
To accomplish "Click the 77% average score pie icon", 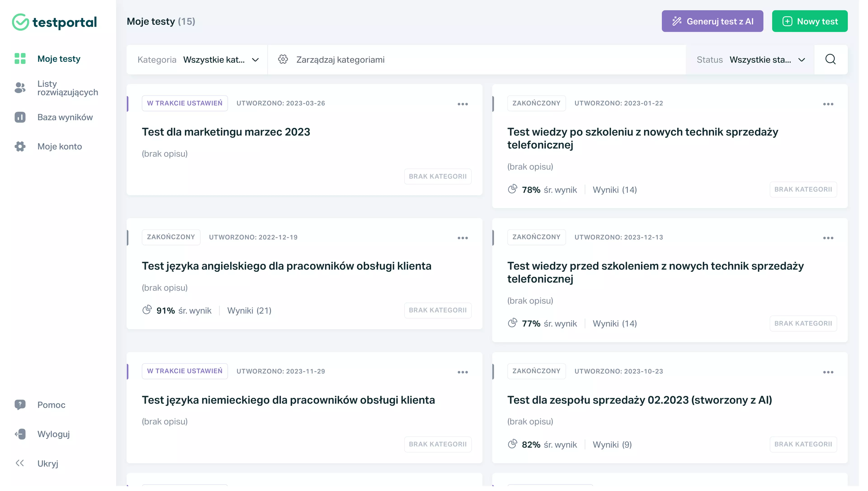I will (512, 323).
